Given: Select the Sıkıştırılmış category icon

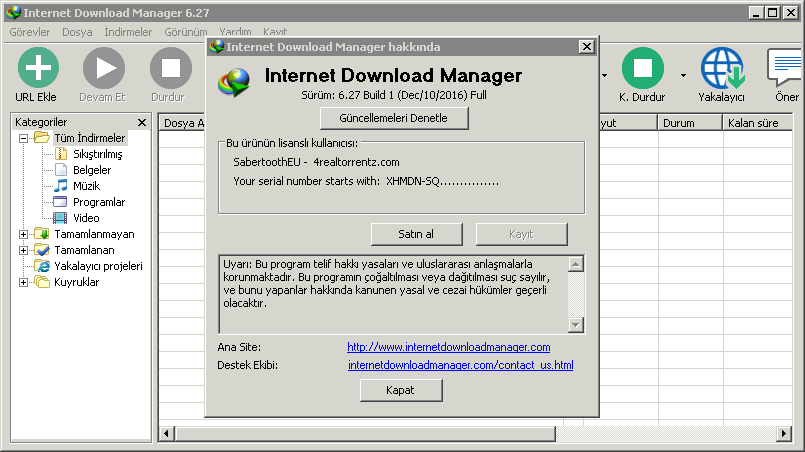Looking at the screenshot, I should tap(61, 154).
